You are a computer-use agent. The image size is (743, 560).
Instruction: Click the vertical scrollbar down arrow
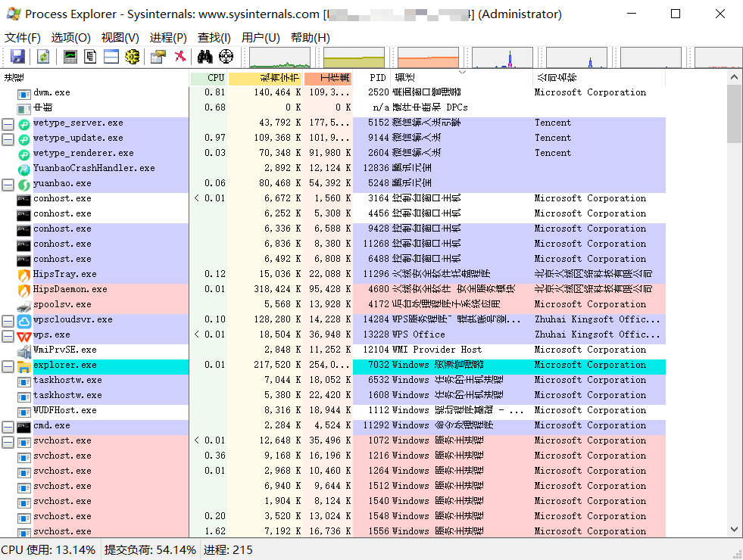[x=734, y=529]
